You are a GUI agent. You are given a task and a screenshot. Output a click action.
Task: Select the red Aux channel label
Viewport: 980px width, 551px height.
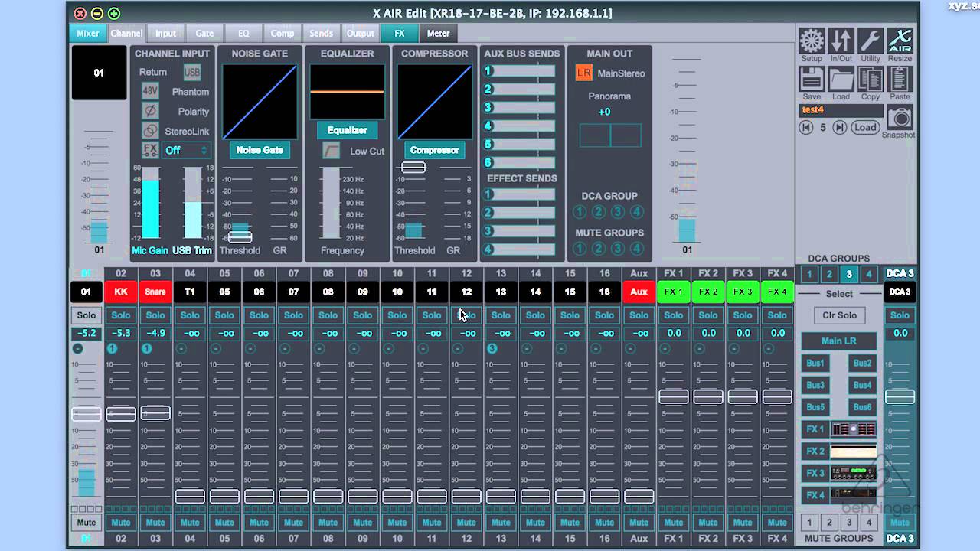pos(639,292)
